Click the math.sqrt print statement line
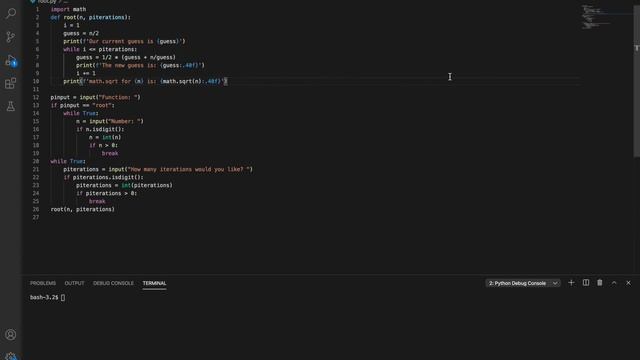 tap(145, 81)
